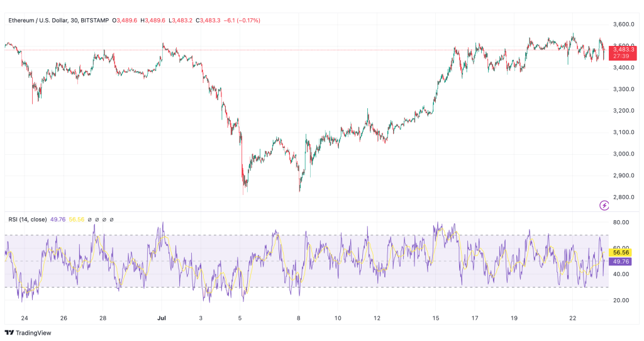
Task: Click the 12 date label on time axis
Action: point(377,318)
